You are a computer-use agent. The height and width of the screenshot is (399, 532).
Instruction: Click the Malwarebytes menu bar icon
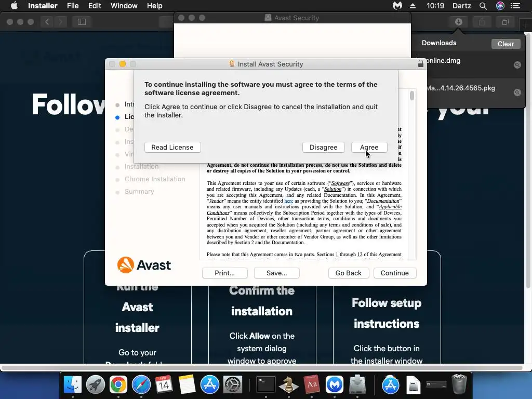pos(397,6)
